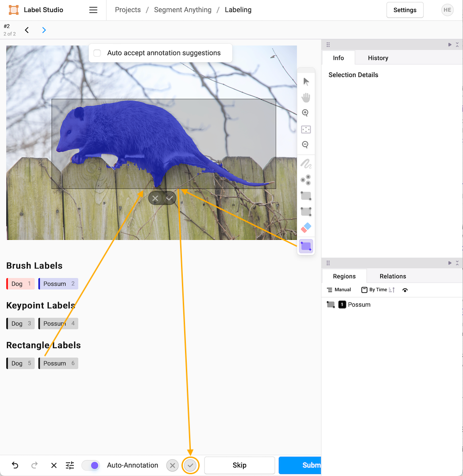
Task: Click the zoom out tool
Action: (305, 145)
